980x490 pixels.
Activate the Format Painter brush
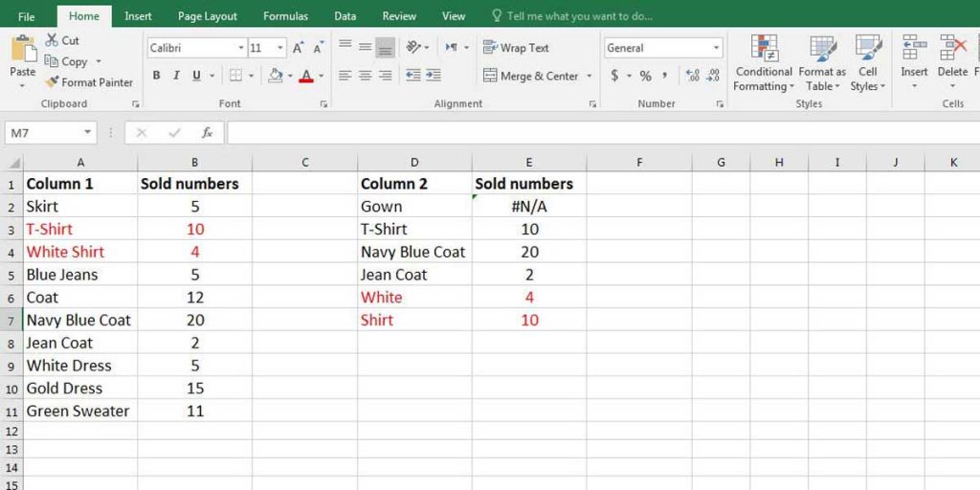52,82
